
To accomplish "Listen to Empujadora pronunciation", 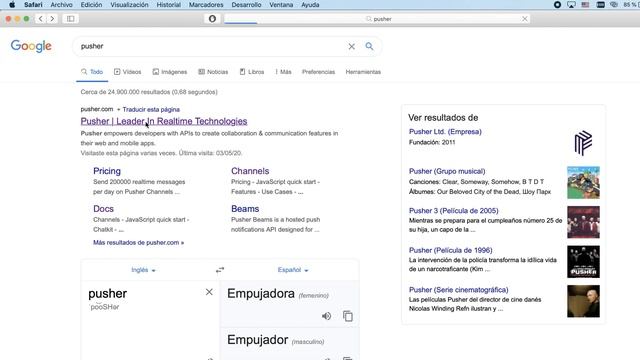I will pos(326,316).
